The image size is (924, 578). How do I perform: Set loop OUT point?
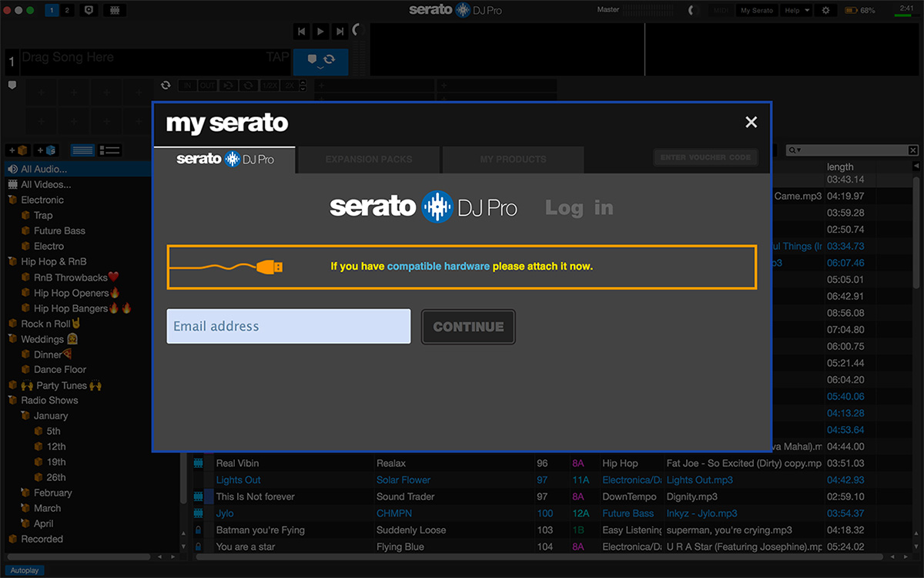click(207, 85)
